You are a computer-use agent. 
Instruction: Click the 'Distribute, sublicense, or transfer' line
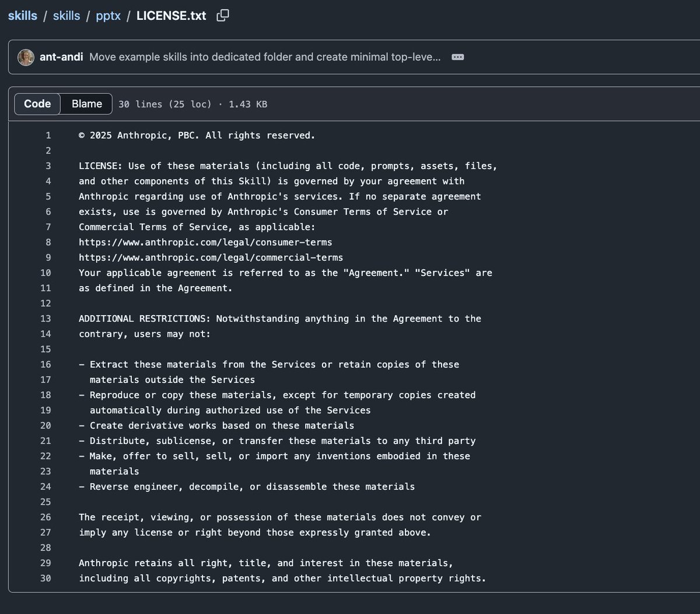click(x=277, y=441)
